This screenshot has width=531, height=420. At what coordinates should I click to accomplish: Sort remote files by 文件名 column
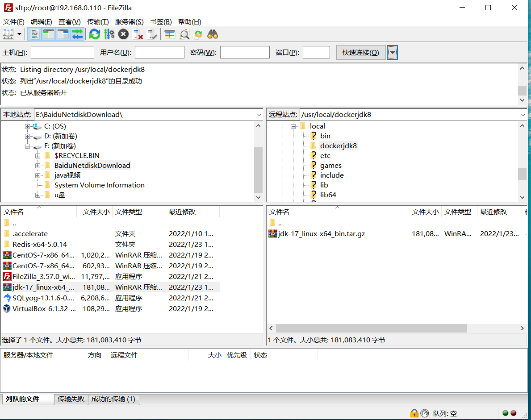[337, 212]
